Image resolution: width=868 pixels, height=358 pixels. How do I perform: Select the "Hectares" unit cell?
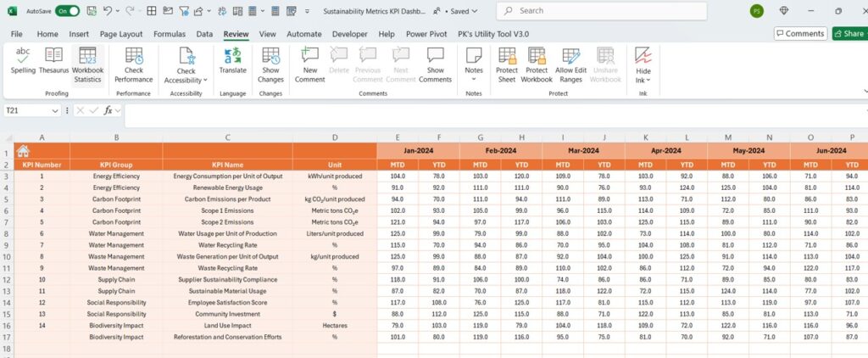coord(334,325)
